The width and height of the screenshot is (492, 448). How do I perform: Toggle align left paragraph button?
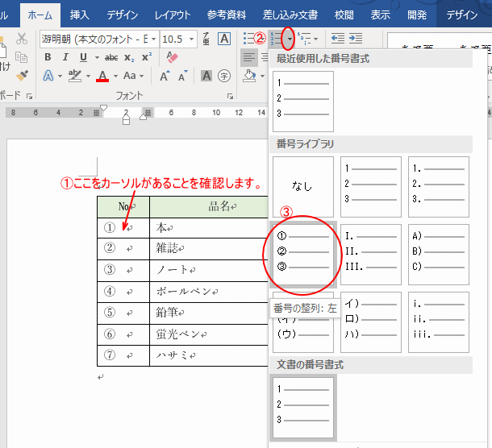click(249, 57)
